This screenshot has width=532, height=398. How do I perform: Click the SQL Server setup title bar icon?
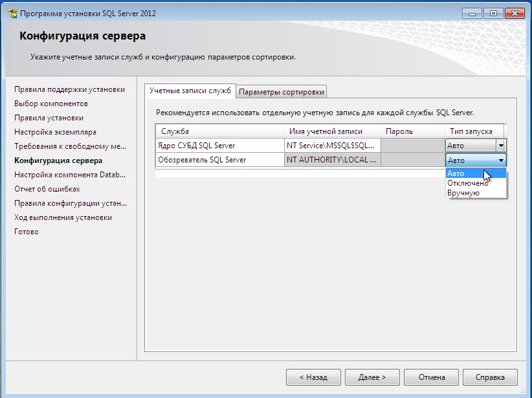point(12,14)
